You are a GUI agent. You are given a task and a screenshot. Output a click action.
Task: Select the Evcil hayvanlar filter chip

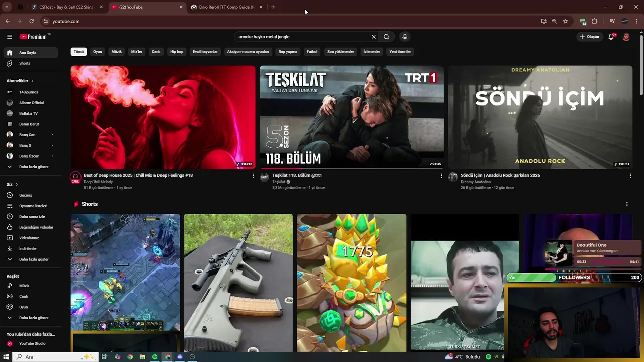click(x=205, y=52)
